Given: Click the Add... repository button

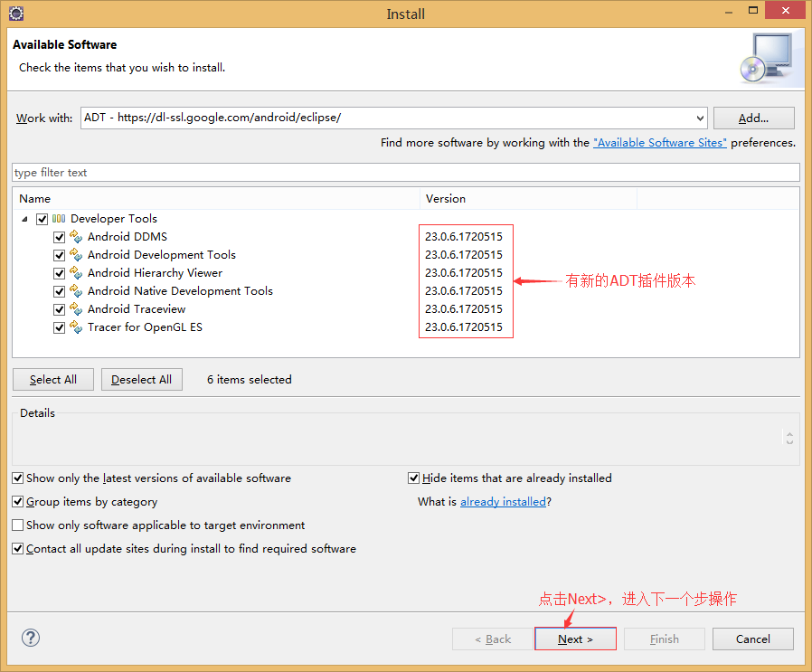Looking at the screenshot, I should (x=753, y=118).
